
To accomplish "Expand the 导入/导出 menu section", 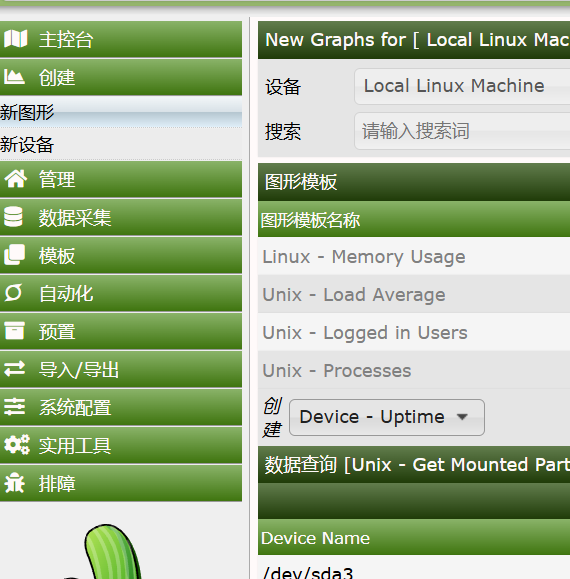I will pyautogui.click(x=121, y=370).
